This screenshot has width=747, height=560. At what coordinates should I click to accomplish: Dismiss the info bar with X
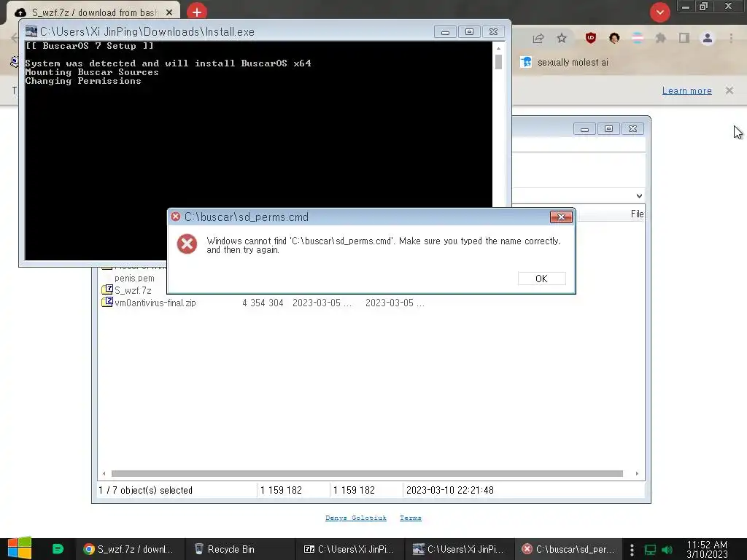(x=729, y=90)
